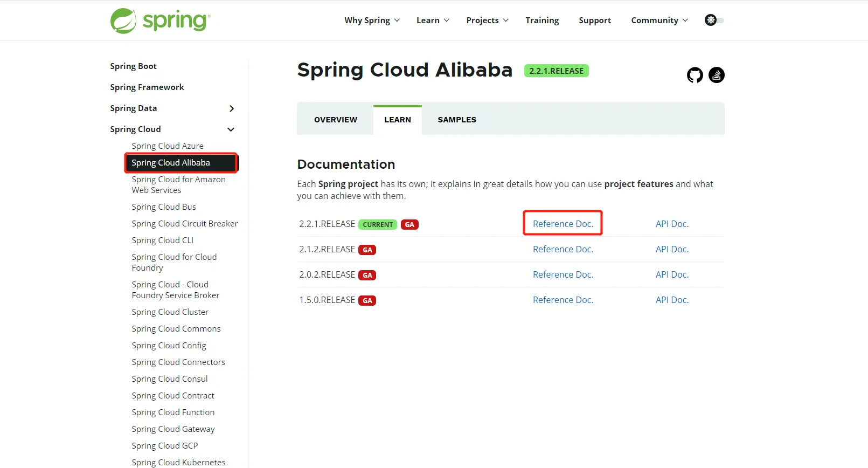
Task: Open the Learn dropdown in navigation
Action: pyautogui.click(x=432, y=20)
